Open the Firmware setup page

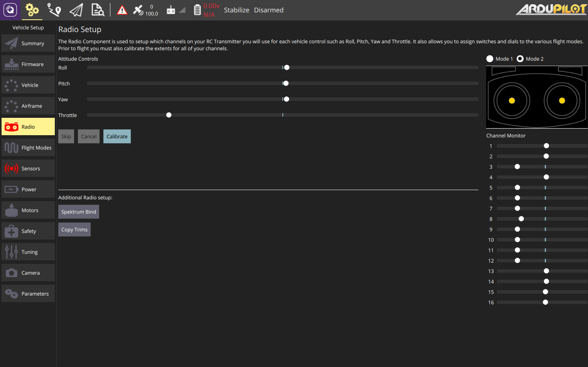click(28, 64)
